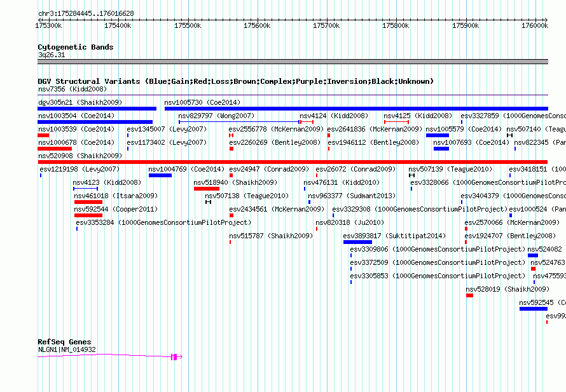Click the magenta NLGN1 exon block
The height and width of the screenshot is (392, 566).
174,357
